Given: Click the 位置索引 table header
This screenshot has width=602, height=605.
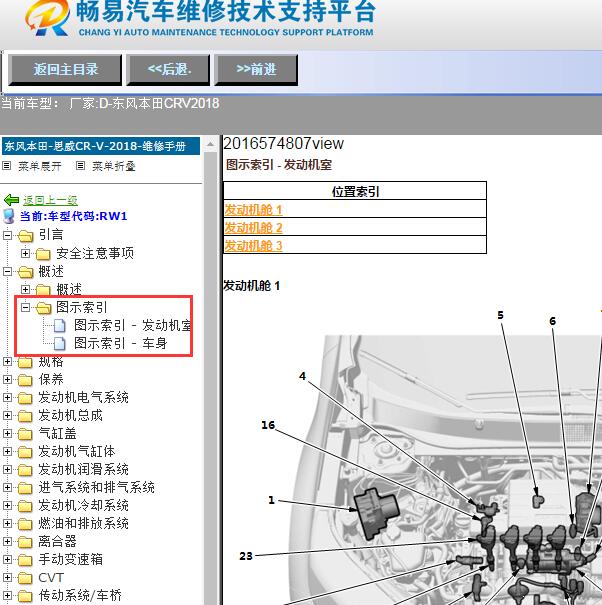Looking at the screenshot, I should click(x=355, y=191).
